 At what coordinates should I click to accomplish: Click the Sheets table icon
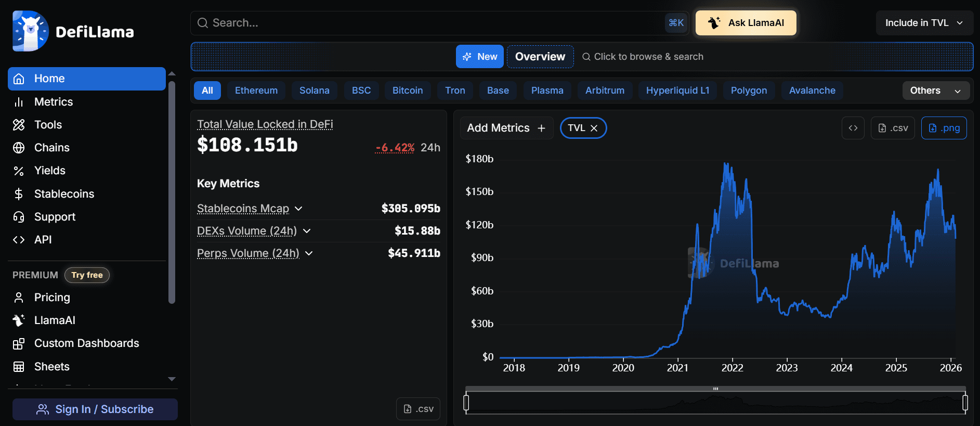(x=19, y=367)
